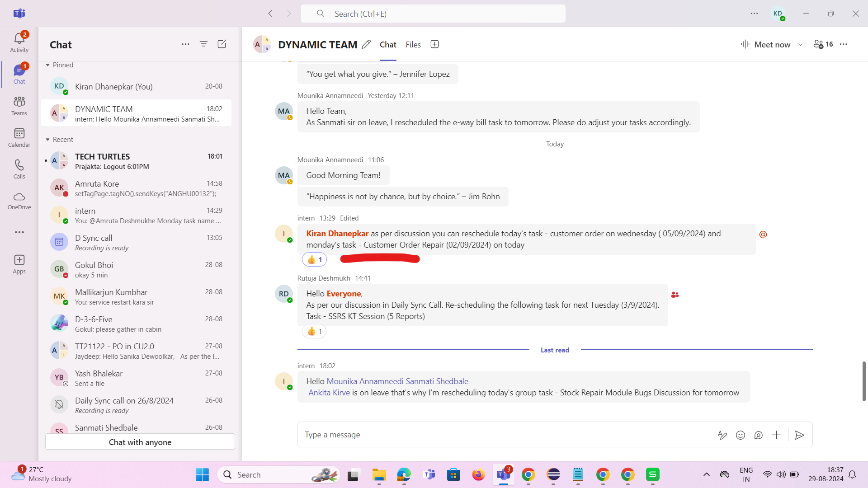Open Amruta Kore chat
Screen dimensions: 868x488
[136, 188]
